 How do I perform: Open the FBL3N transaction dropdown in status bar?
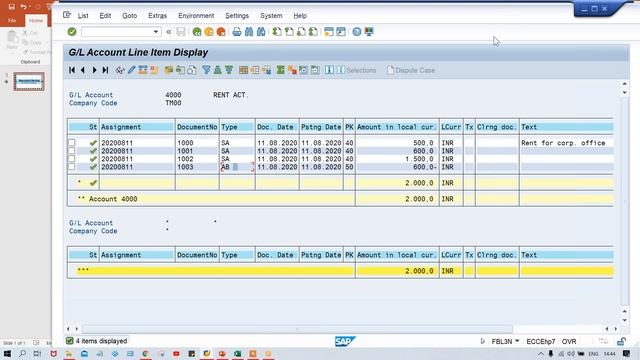[517, 341]
